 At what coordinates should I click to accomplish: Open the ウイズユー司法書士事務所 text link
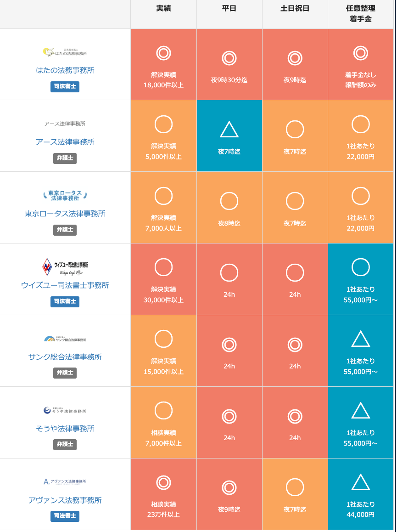pyautogui.click(x=65, y=285)
